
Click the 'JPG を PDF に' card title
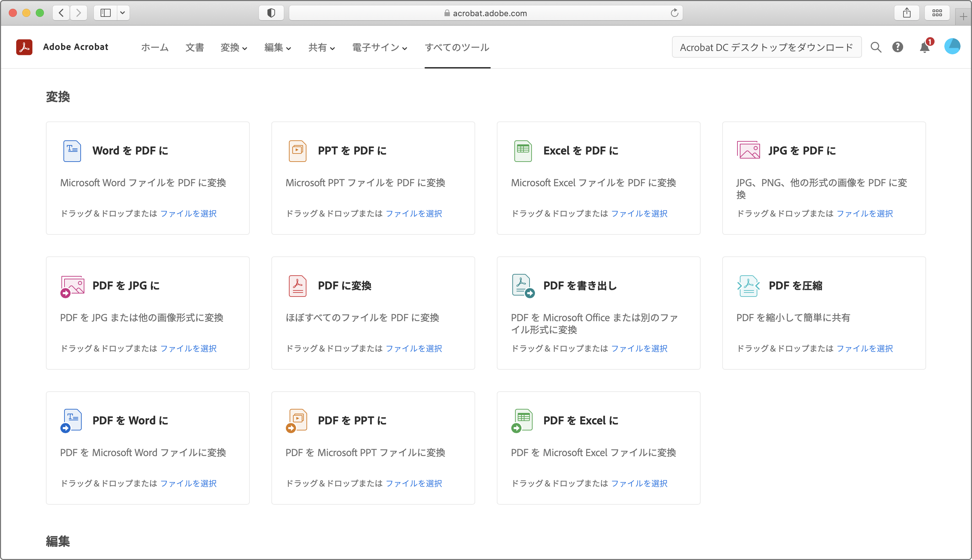802,151
